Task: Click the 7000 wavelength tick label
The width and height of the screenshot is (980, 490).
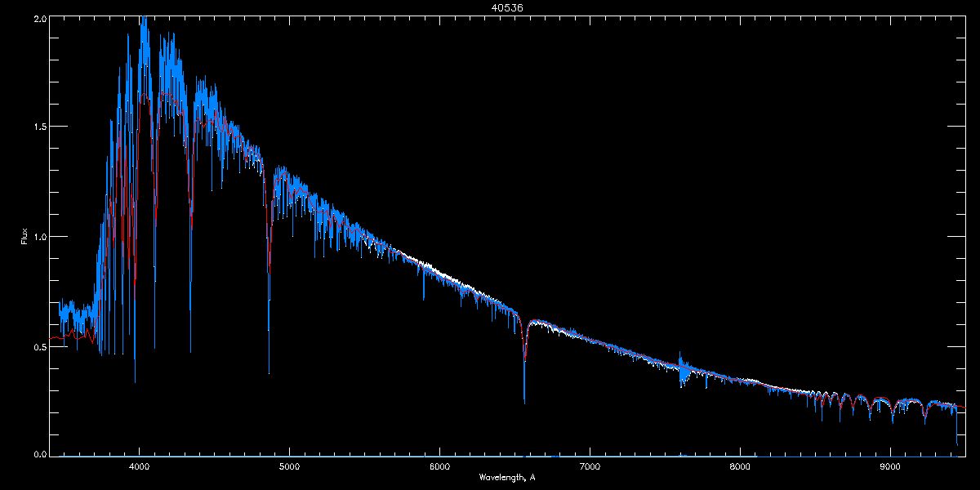Action: click(x=590, y=467)
